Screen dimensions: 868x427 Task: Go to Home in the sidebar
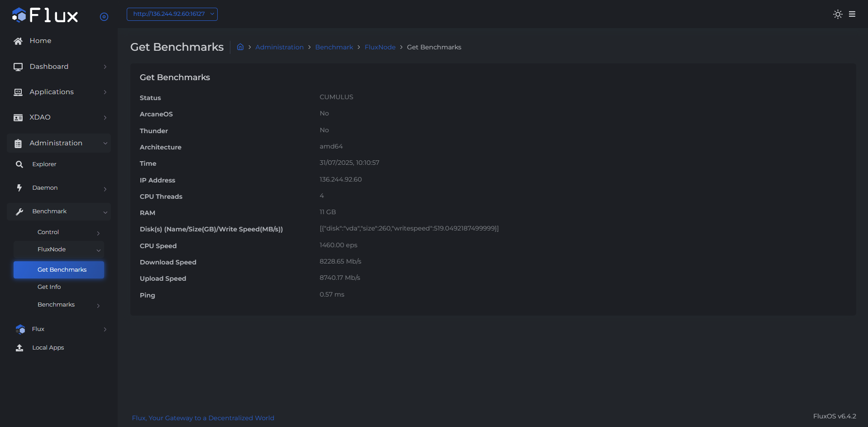(40, 41)
